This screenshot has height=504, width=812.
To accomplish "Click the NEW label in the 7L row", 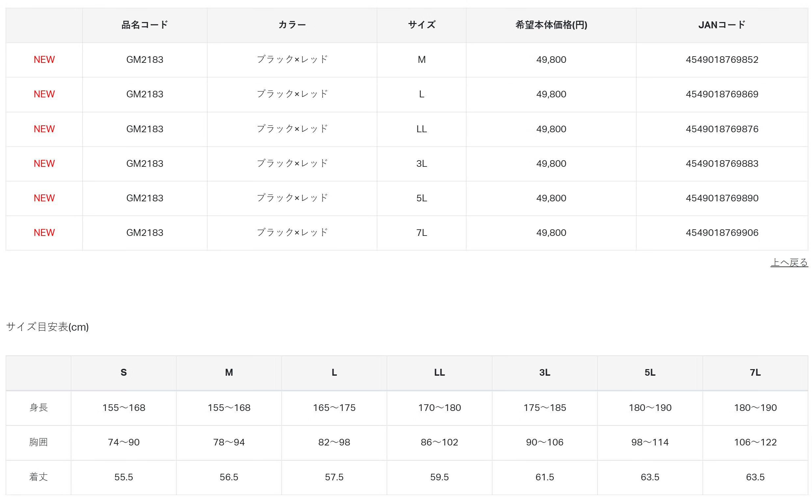I will point(44,233).
